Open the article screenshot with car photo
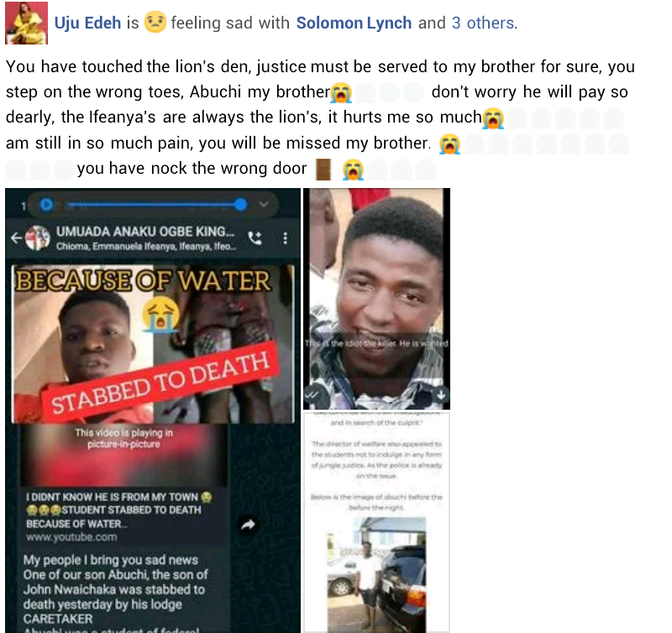 coord(376,522)
